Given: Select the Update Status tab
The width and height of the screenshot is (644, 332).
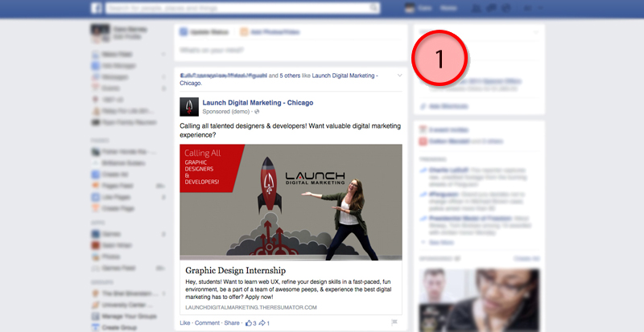Looking at the screenshot, I should point(204,32).
